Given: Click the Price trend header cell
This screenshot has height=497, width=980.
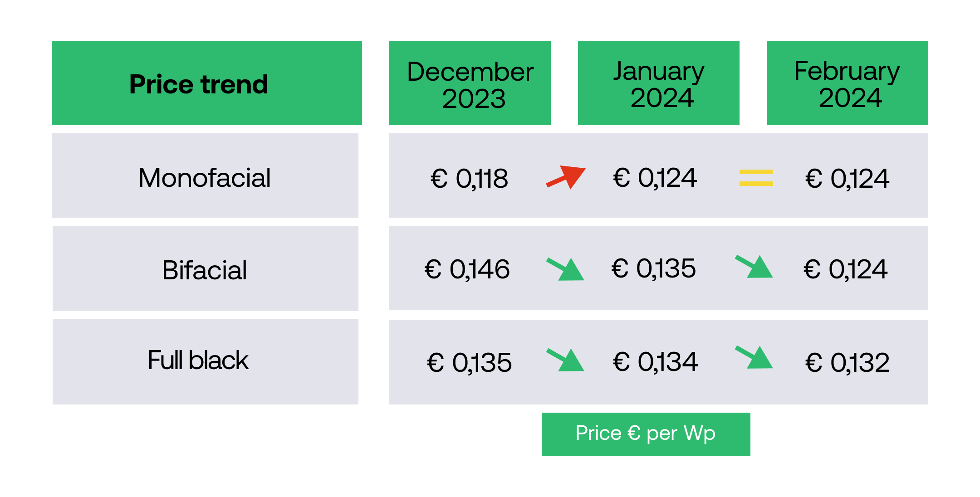Looking at the screenshot, I should click(207, 83).
